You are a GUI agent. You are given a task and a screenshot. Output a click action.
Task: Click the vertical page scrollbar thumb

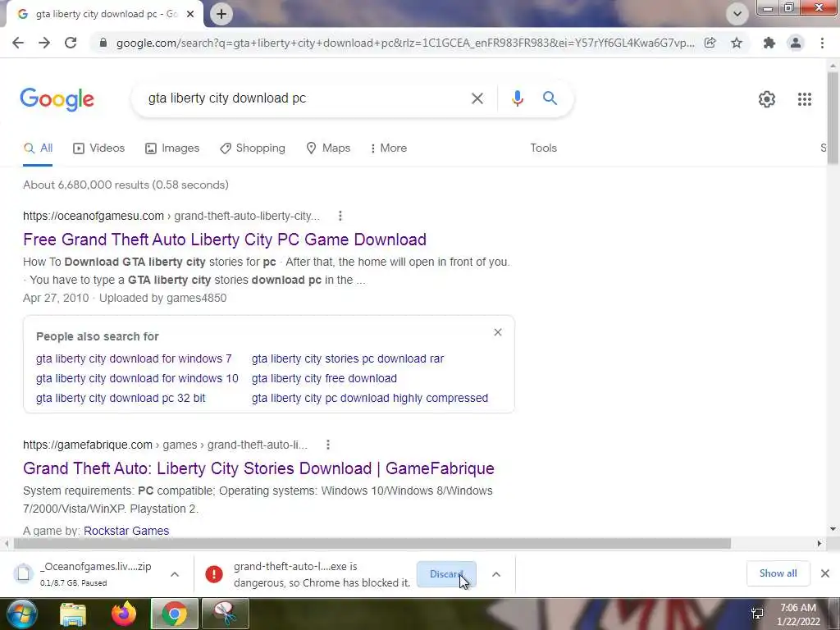[x=833, y=118]
